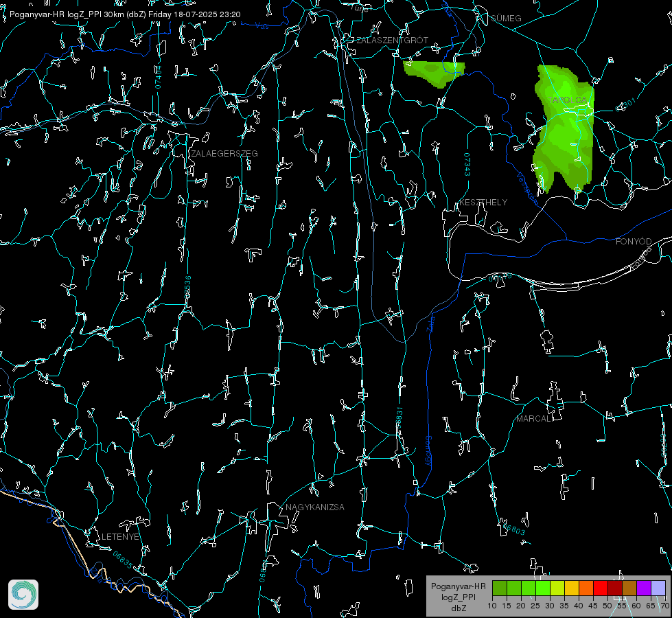Screen dimensions: 672x618
Task: Select the yellow-green 30 dBZ legend swatch
Action: click(557, 588)
